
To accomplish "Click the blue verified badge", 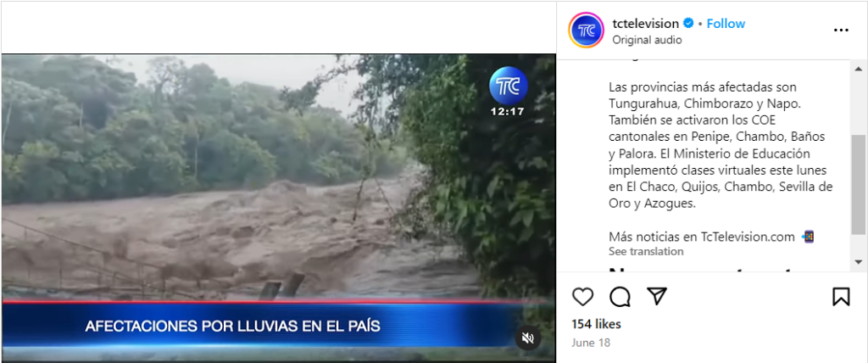I will click(x=688, y=23).
